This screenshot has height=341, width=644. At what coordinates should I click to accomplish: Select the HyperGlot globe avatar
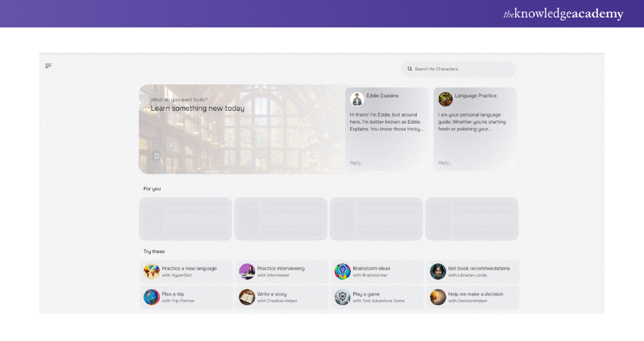click(152, 271)
